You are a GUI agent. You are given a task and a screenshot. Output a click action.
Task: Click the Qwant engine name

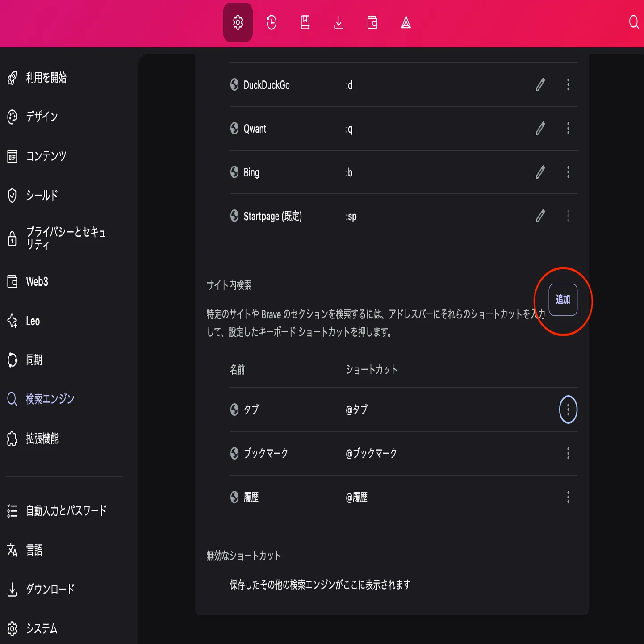pyautogui.click(x=255, y=129)
